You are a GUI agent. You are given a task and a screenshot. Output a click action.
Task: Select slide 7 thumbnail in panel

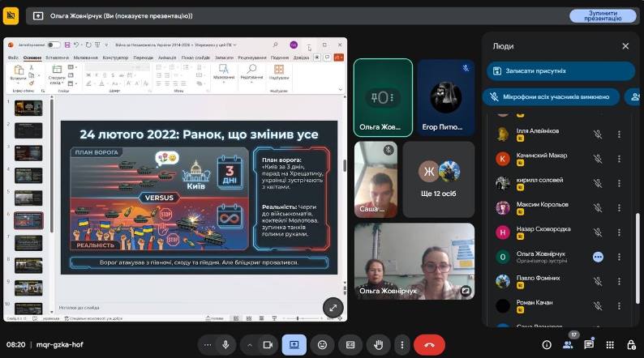28,243
